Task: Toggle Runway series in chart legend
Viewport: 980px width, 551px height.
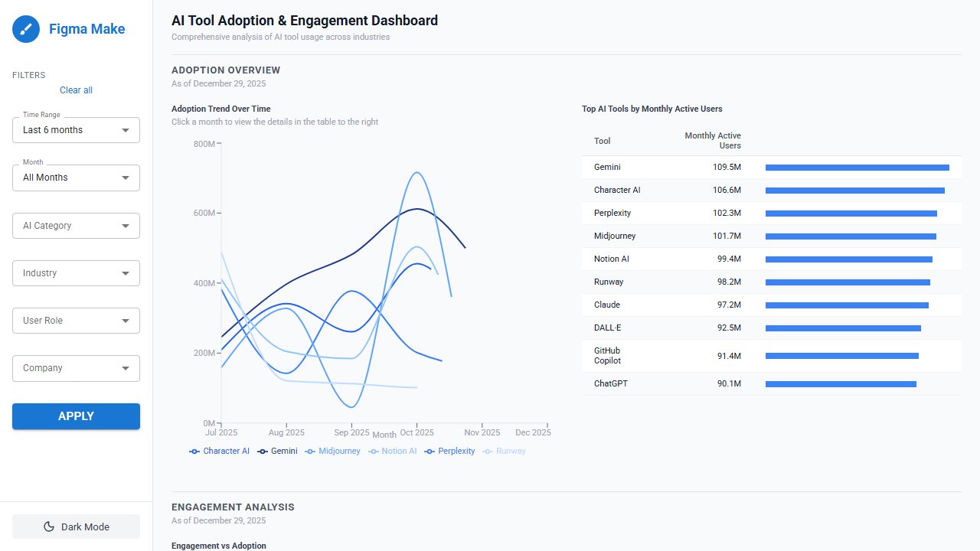Action: click(504, 452)
